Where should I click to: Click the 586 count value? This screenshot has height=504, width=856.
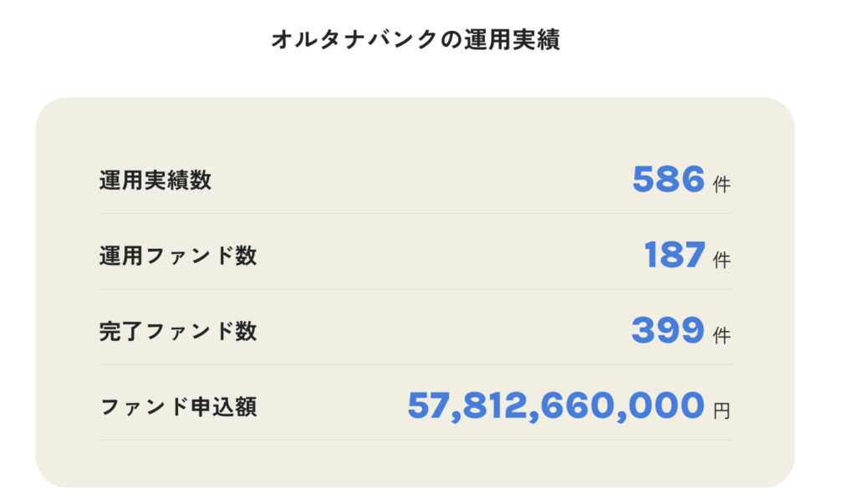pyautogui.click(x=668, y=179)
